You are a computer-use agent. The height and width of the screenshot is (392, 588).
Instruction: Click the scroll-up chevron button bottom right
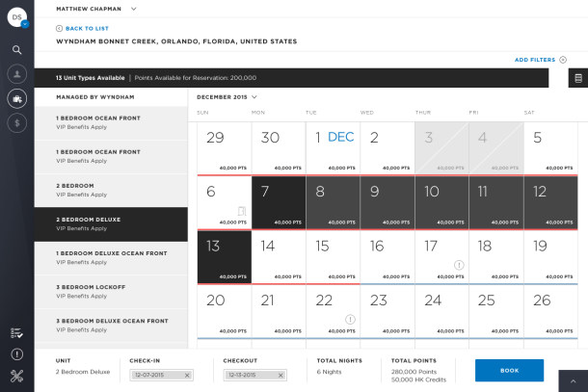(x=573, y=381)
